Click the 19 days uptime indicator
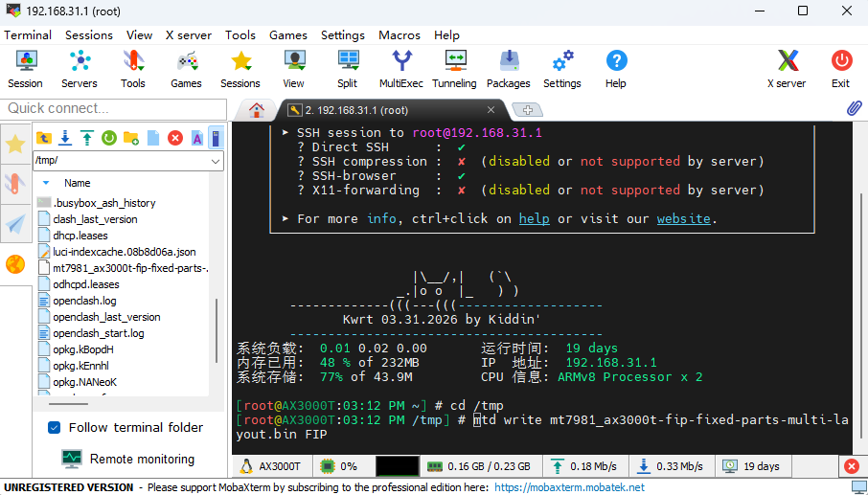 [x=752, y=467]
